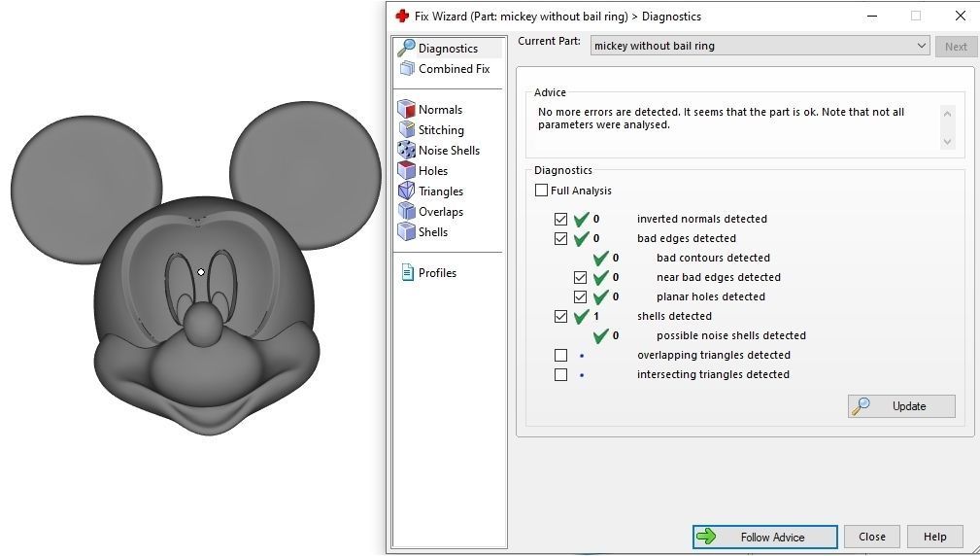Enable the Full Analysis checkbox
The height and width of the screenshot is (556, 980).
pos(541,191)
